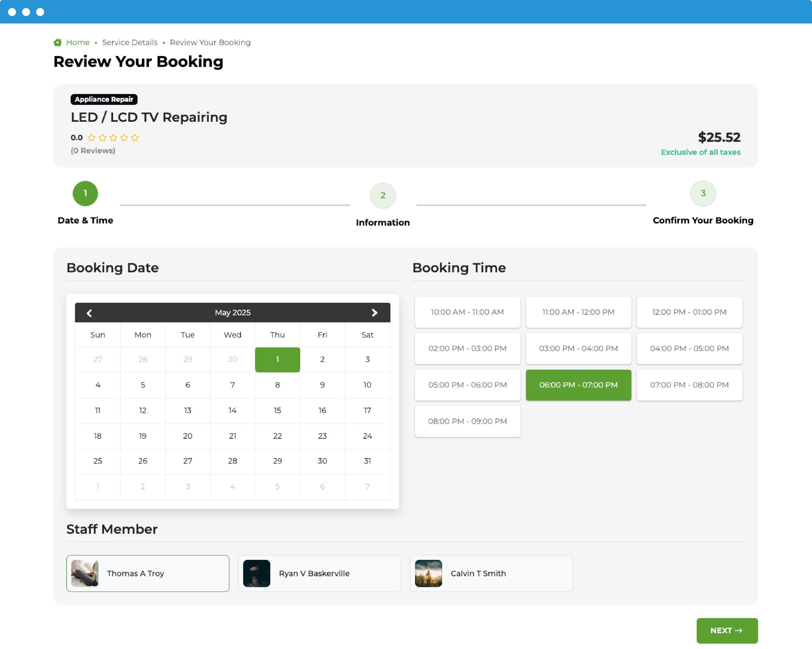Pick the 08:00 PM - 09:00 PM slot
Screen dimensions: 812x649
(x=467, y=422)
